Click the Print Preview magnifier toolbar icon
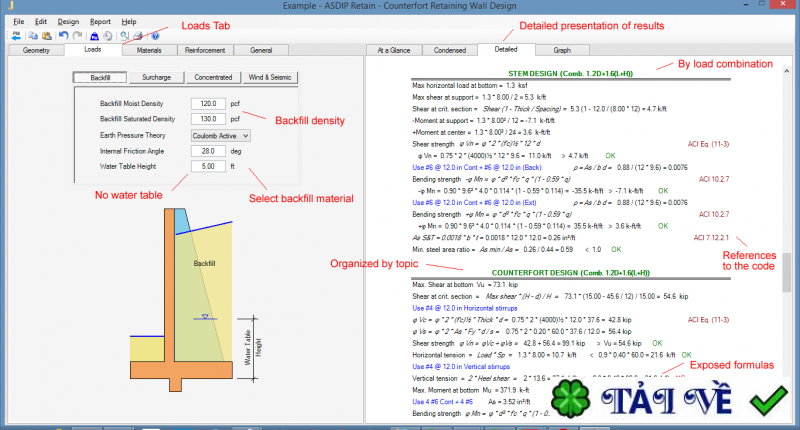 pos(124,36)
